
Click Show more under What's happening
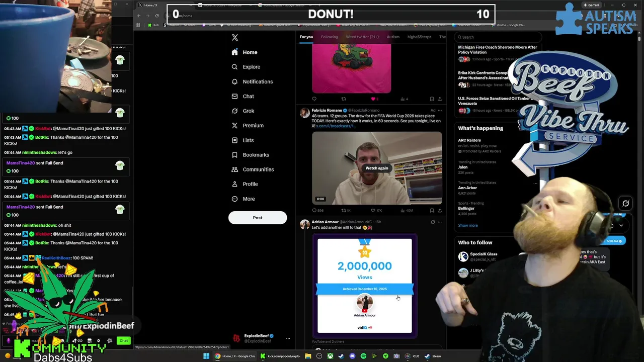click(x=468, y=226)
